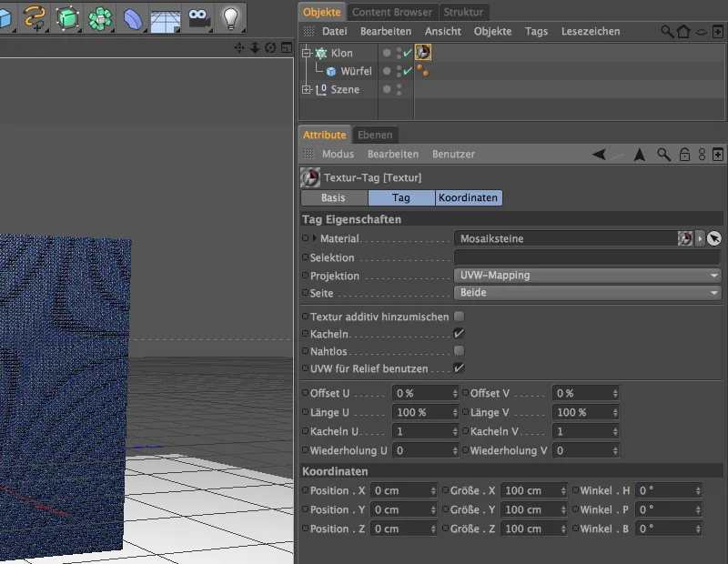Click the material picker cursor icon
The height and width of the screenshot is (564, 728).
tap(714, 238)
